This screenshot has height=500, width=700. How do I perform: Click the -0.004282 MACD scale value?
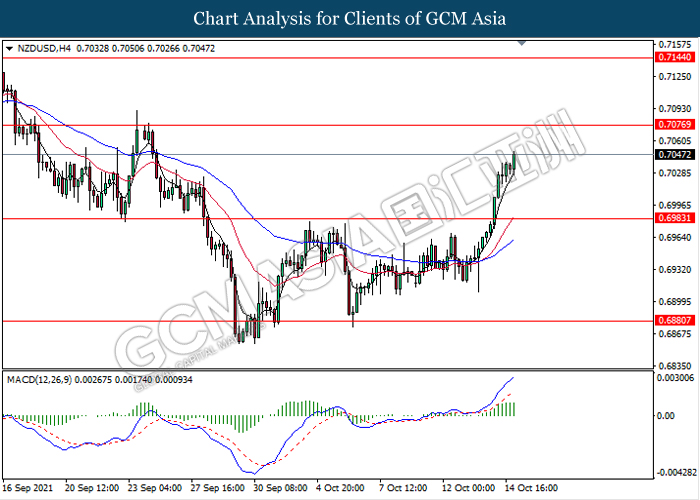click(x=674, y=471)
